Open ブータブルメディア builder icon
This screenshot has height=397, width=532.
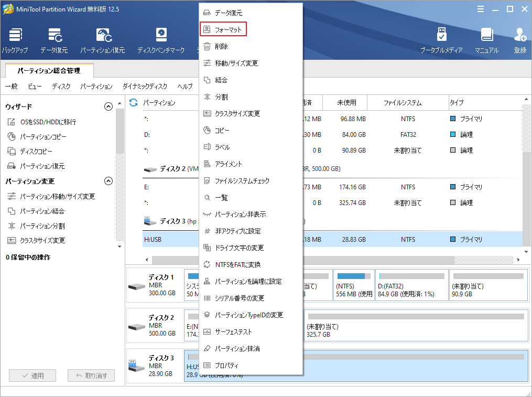[x=441, y=41]
